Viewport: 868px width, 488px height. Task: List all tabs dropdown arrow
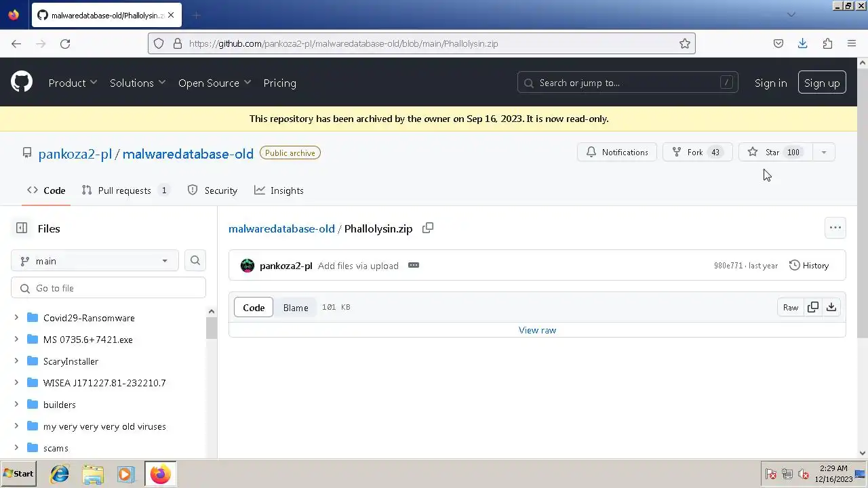[791, 14]
